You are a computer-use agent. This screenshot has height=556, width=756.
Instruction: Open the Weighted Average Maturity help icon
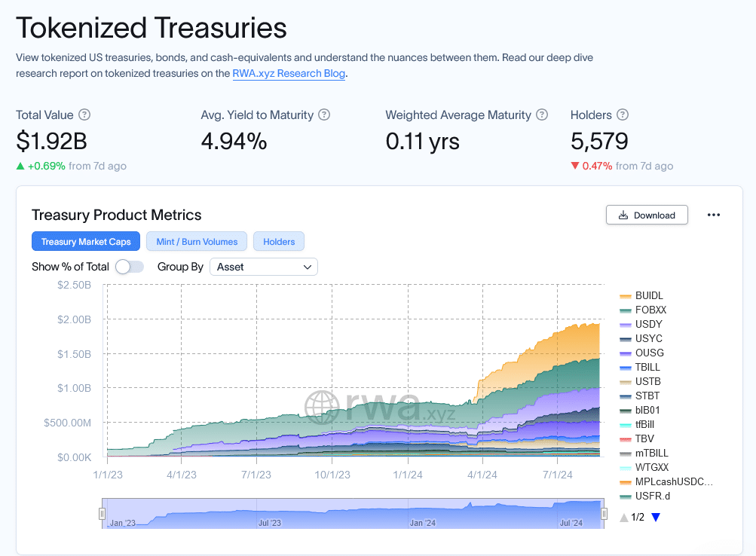(x=543, y=115)
